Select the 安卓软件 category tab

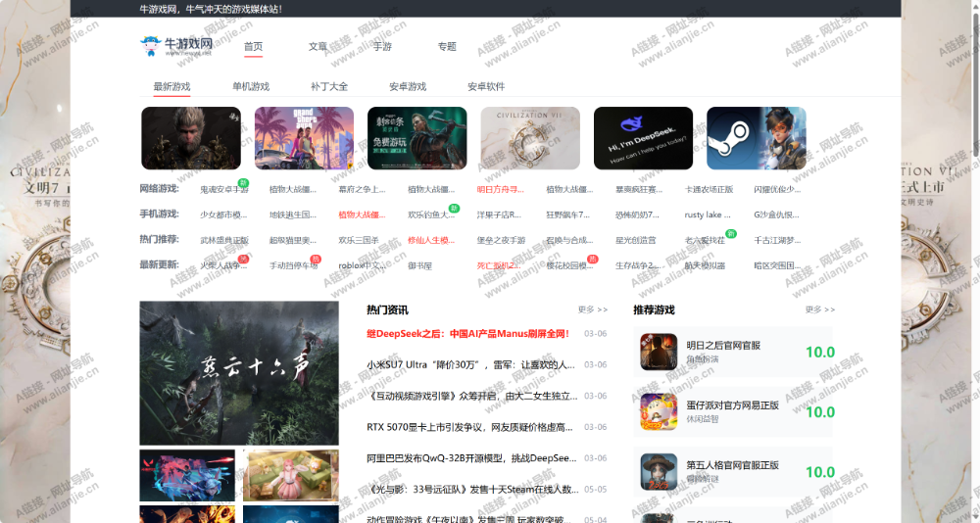(486, 86)
